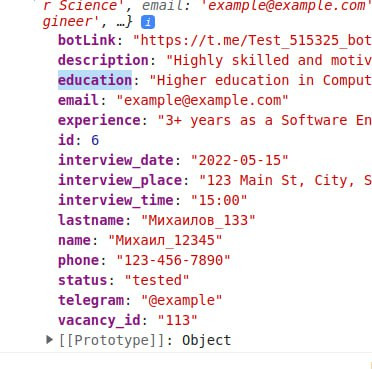Image resolution: width=372 pixels, height=369 pixels.
Task: Select the phone property key
Action: pos(78,260)
